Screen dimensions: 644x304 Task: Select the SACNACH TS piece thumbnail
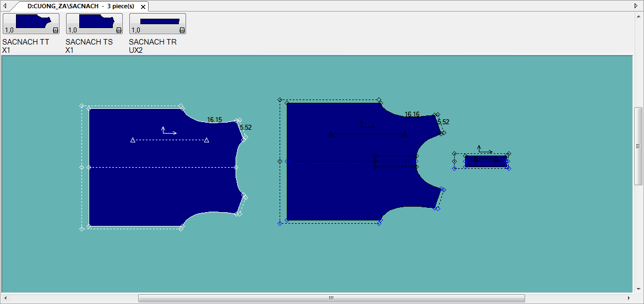point(94,24)
